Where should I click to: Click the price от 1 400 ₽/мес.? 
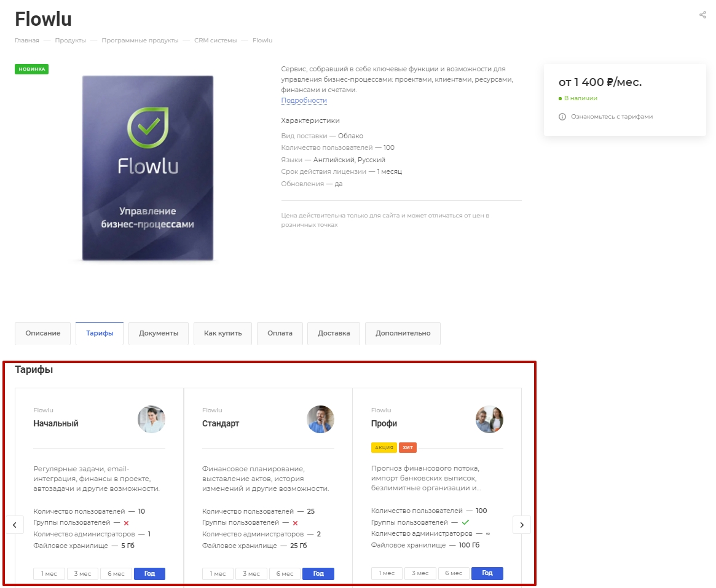click(x=600, y=82)
